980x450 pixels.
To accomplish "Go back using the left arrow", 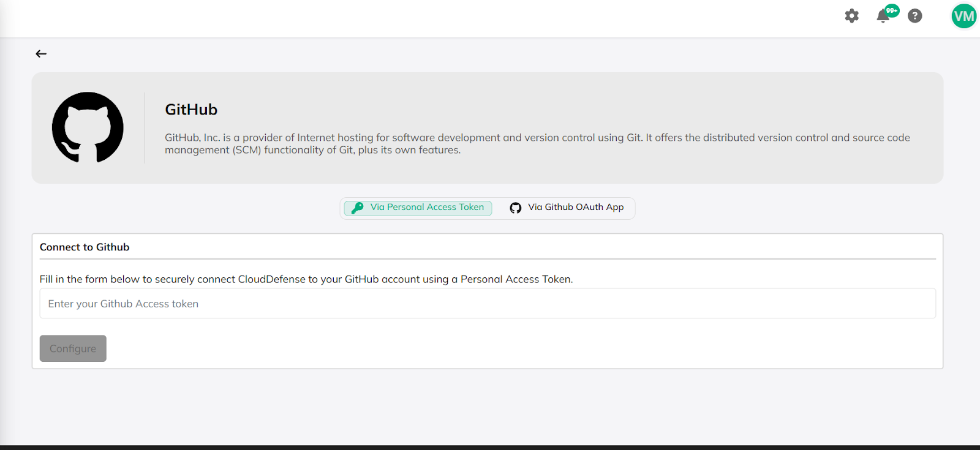I will pyautogui.click(x=41, y=54).
